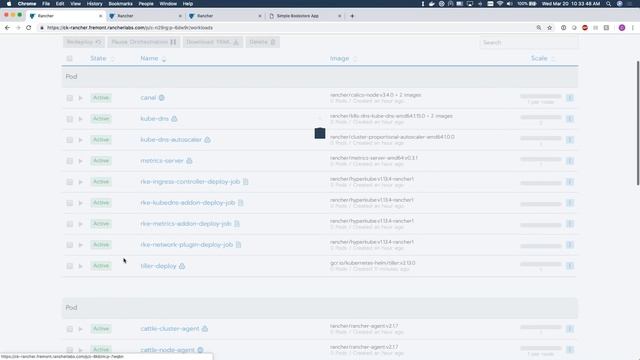Open action menu for rke-kubedns-addon-deploy-job row
640x360 pixels.
570,203
